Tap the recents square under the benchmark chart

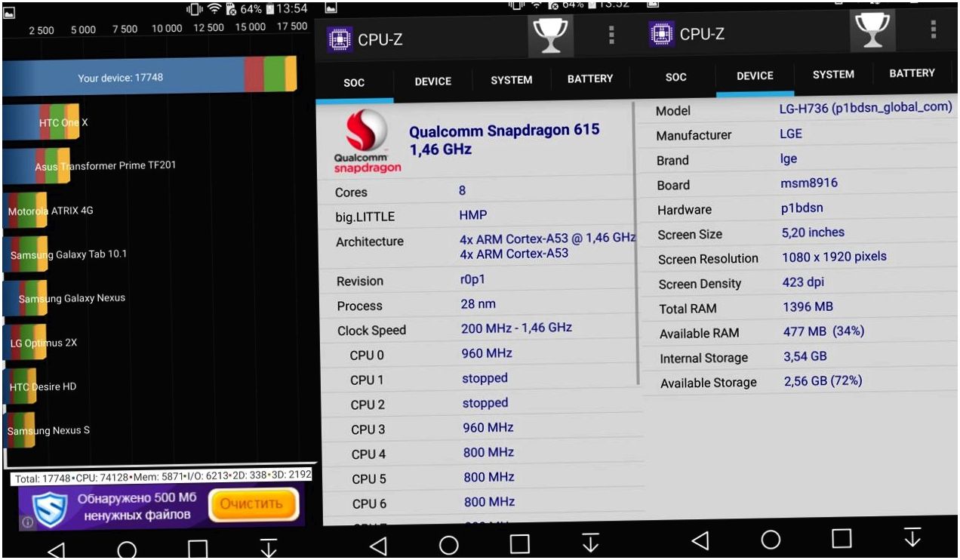197,549
